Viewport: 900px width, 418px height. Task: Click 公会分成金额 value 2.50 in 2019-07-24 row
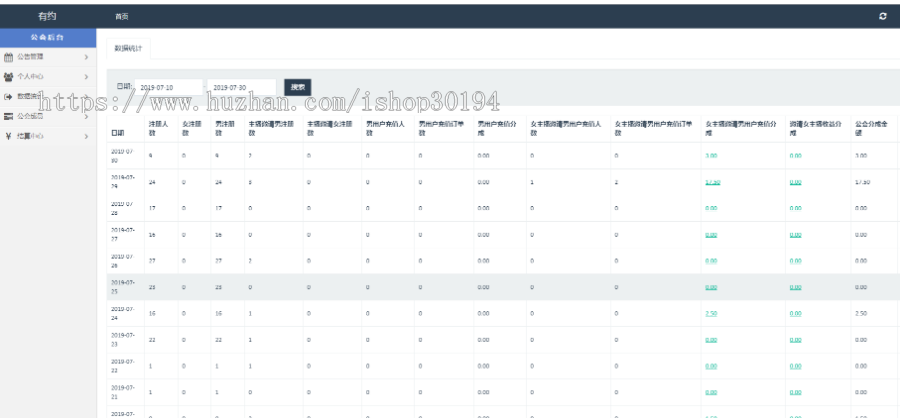(x=860, y=314)
